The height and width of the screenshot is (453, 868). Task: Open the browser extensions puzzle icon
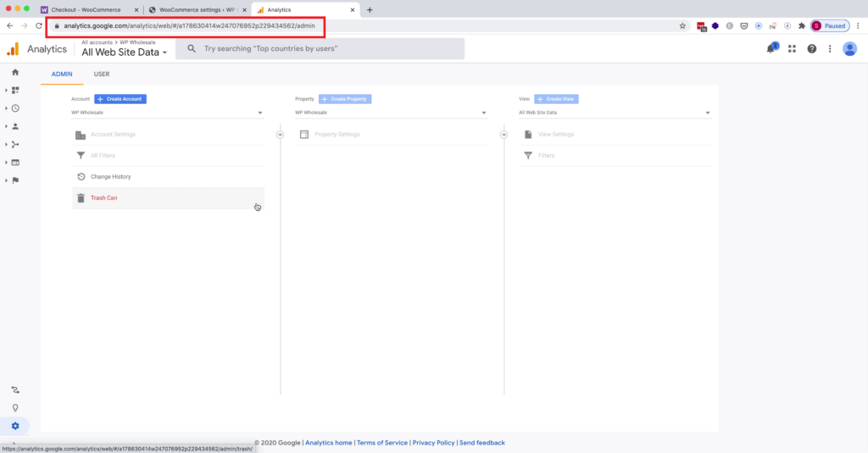(802, 26)
